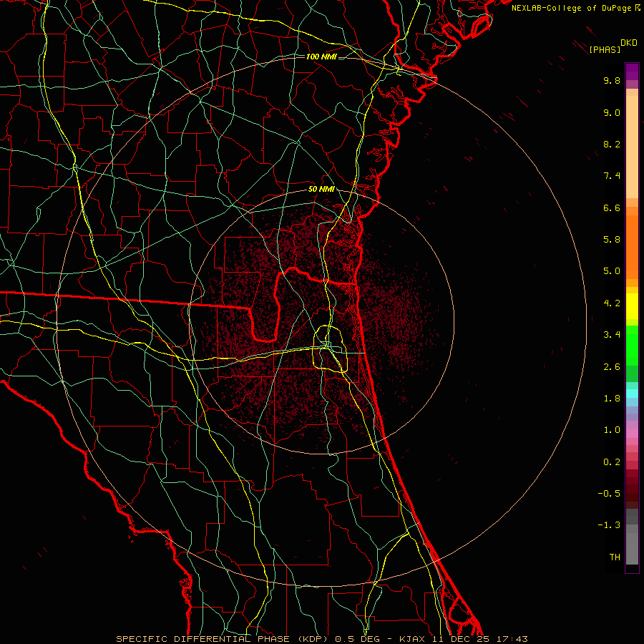644x644 pixels.
Task: Select the orange color band near 5.8
Action: tap(632, 240)
